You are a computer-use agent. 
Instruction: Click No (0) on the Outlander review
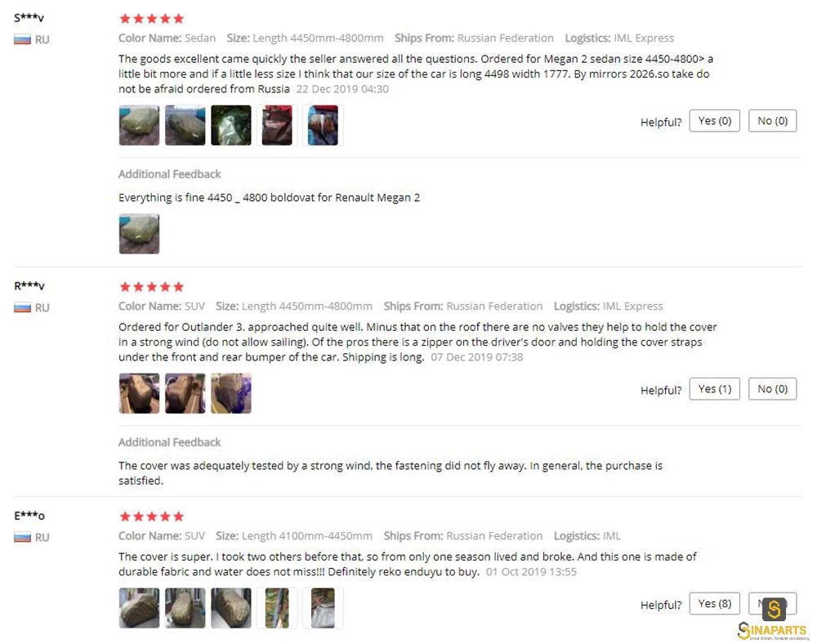[772, 389]
